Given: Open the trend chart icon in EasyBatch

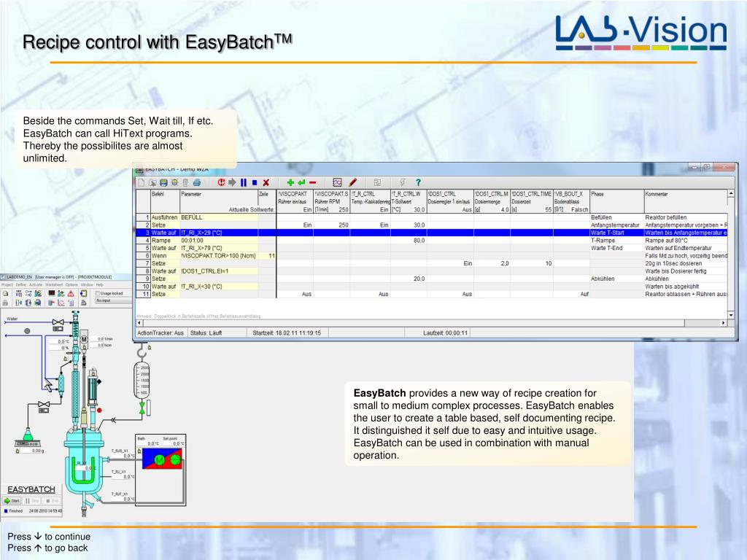Looking at the screenshot, I should [337, 182].
